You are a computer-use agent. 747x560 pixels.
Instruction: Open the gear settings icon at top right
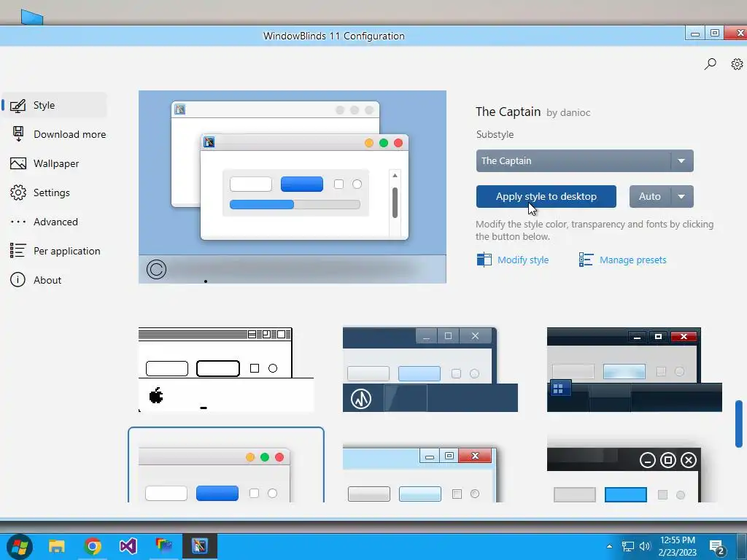coord(737,64)
